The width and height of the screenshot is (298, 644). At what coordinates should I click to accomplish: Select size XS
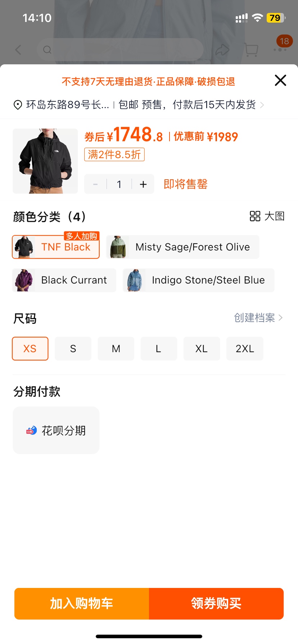[x=30, y=349]
